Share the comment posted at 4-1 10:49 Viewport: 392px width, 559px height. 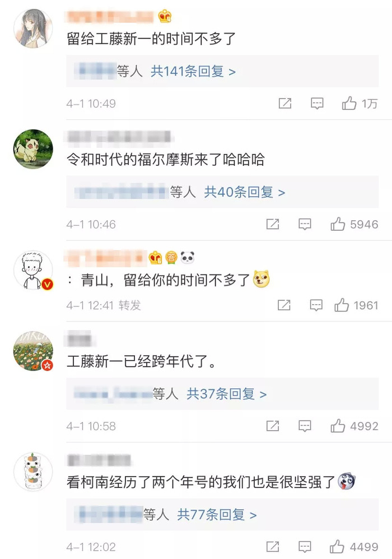(284, 104)
